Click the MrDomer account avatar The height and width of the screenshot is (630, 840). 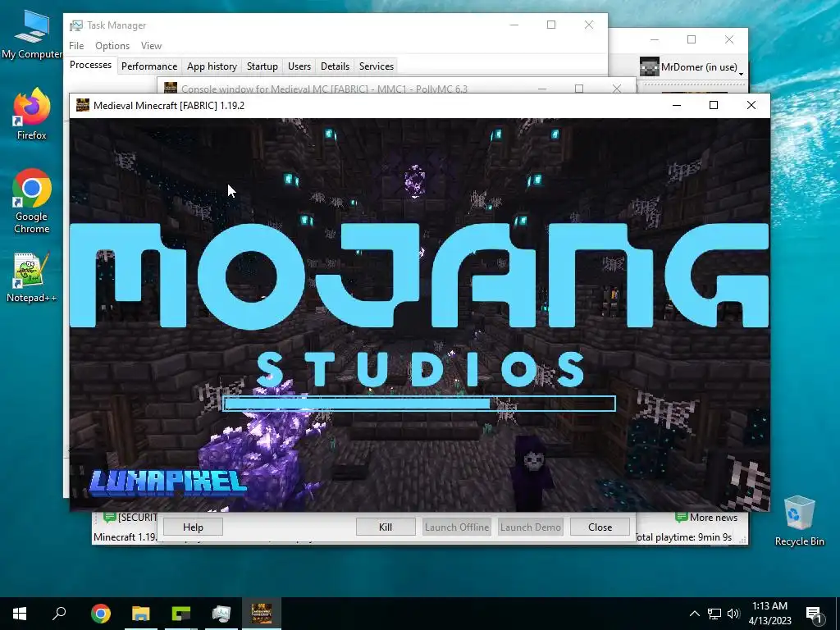[650, 67]
